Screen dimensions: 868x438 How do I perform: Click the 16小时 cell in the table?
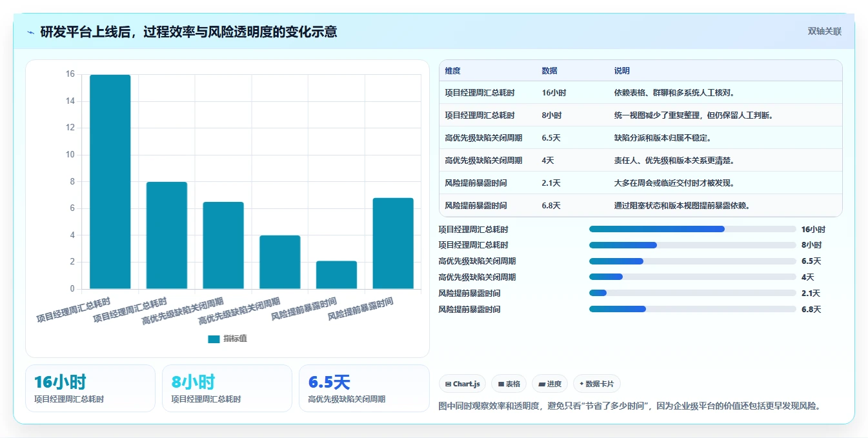point(554,93)
